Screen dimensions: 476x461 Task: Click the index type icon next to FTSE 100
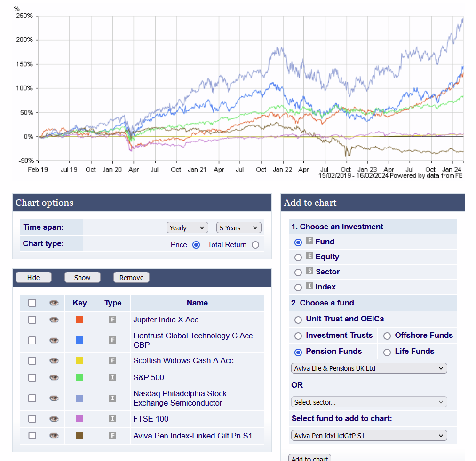tap(112, 419)
